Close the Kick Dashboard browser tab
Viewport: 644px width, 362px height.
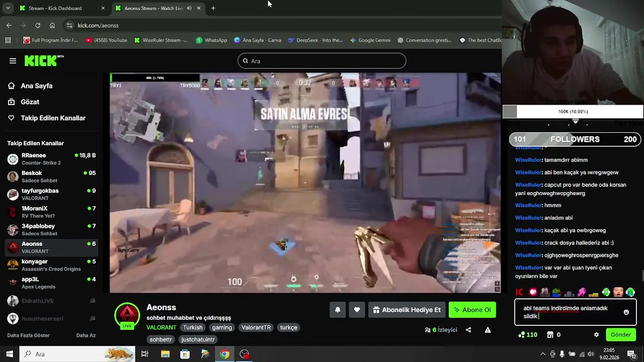pyautogui.click(x=103, y=8)
